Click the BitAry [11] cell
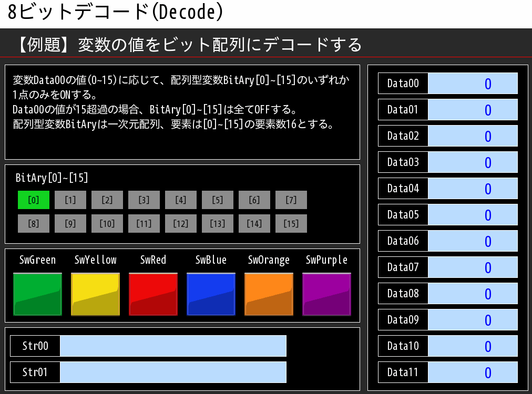 pos(144,223)
